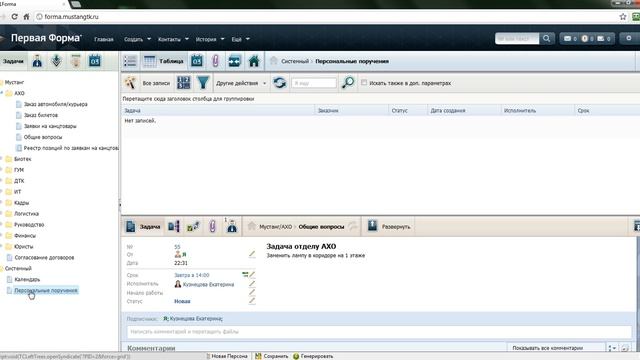
Task: Open Календарь under Системный
Action: tap(27, 280)
